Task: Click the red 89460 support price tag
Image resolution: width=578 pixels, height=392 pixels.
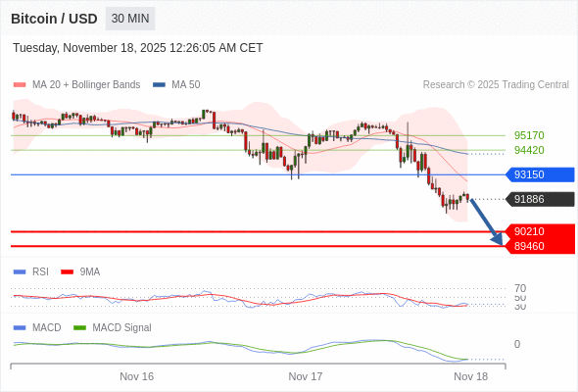Action: pyautogui.click(x=541, y=246)
